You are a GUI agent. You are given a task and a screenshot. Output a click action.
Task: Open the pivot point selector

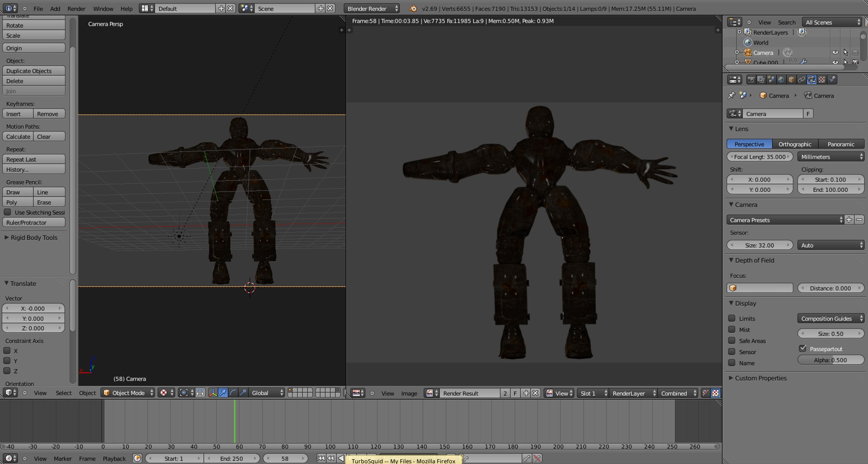coord(186,393)
